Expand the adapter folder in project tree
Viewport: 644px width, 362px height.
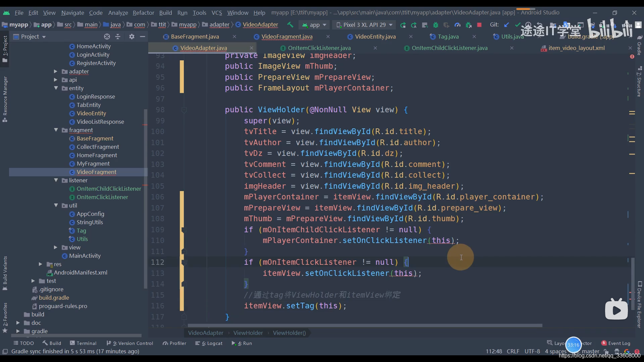pyautogui.click(x=56, y=71)
